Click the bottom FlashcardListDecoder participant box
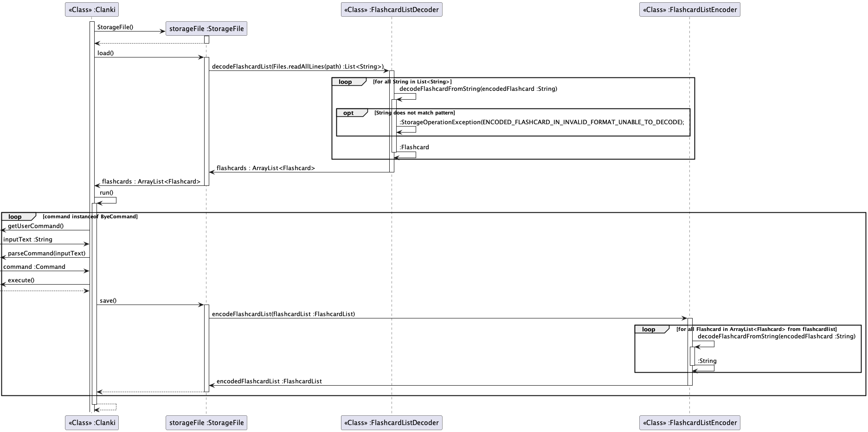This screenshot has width=868, height=432. coord(392,422)
